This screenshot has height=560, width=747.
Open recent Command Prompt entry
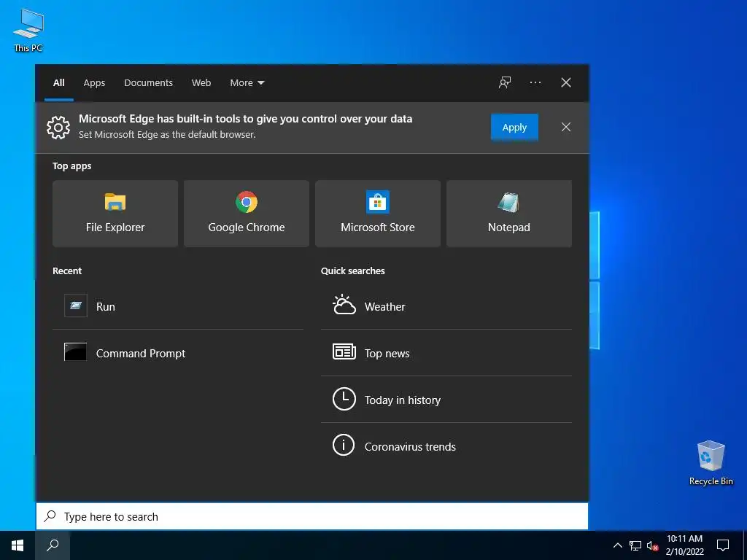(178, 353)
